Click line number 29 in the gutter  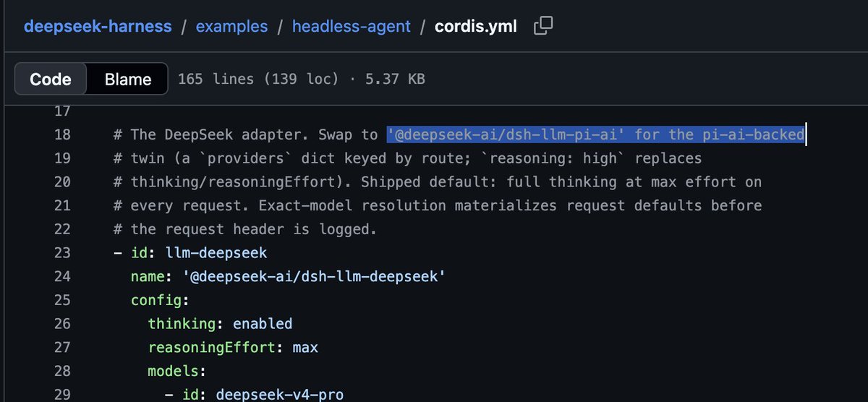[62, 395]
